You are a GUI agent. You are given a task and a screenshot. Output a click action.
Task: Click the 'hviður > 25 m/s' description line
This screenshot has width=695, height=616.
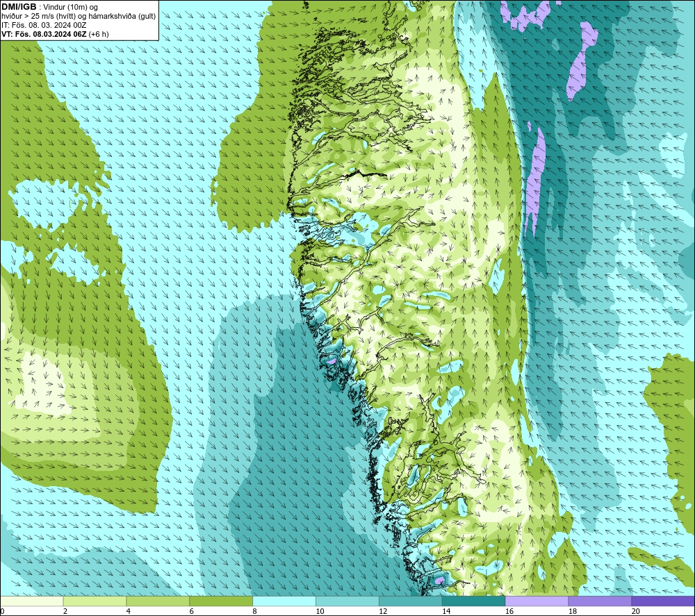79,17
